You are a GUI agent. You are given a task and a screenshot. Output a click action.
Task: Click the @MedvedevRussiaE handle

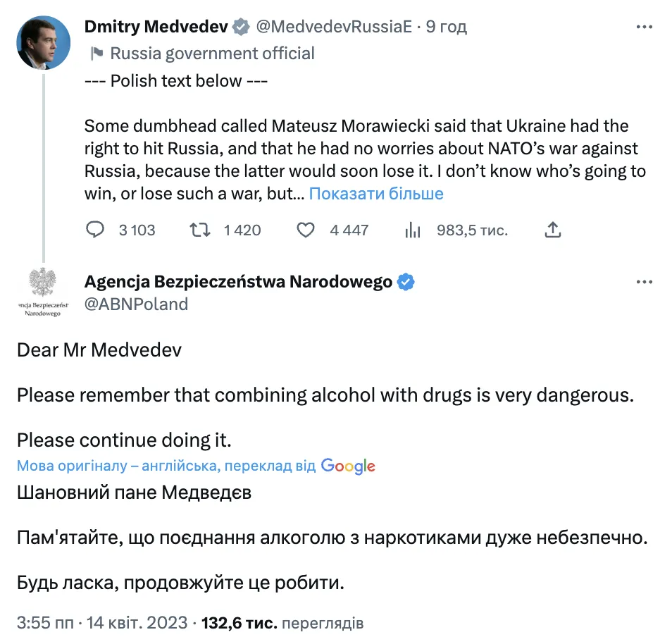pos(335,26)
